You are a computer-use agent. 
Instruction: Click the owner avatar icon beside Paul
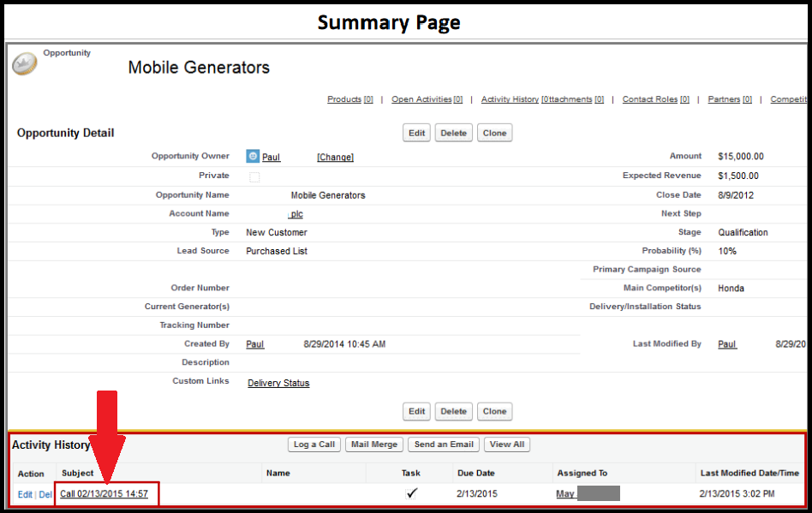(x=252, y=156)
